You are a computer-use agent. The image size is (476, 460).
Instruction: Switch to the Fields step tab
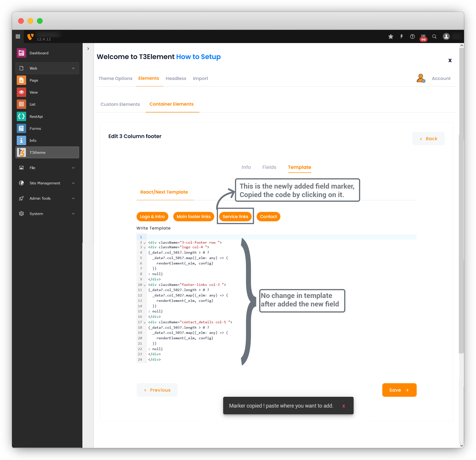click(269, 167)
